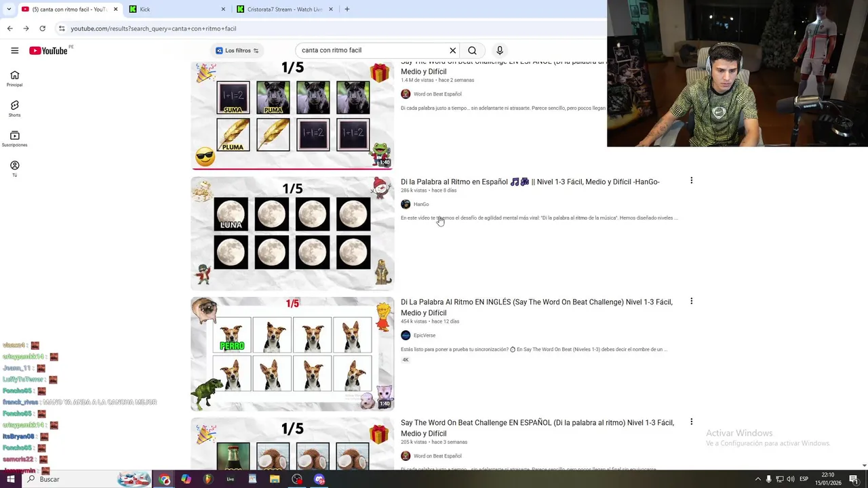Open the Chrome tab search dropdown

[9, 9]
